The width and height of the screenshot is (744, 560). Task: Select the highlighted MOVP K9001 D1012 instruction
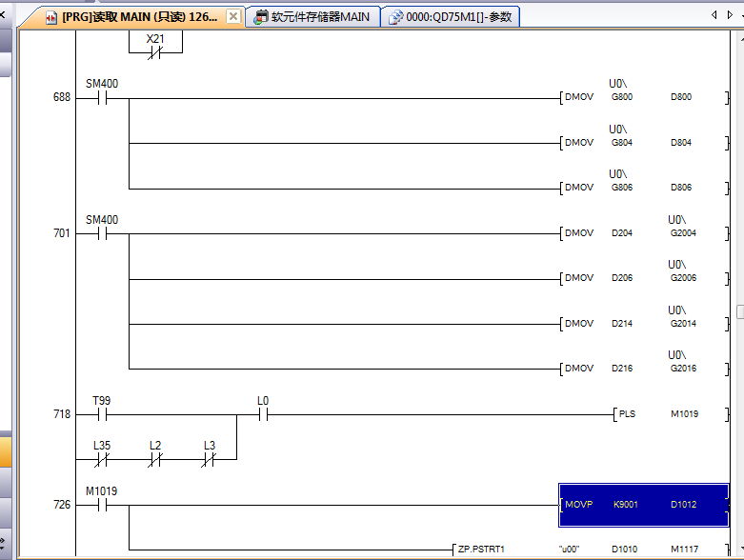[644, 505]
